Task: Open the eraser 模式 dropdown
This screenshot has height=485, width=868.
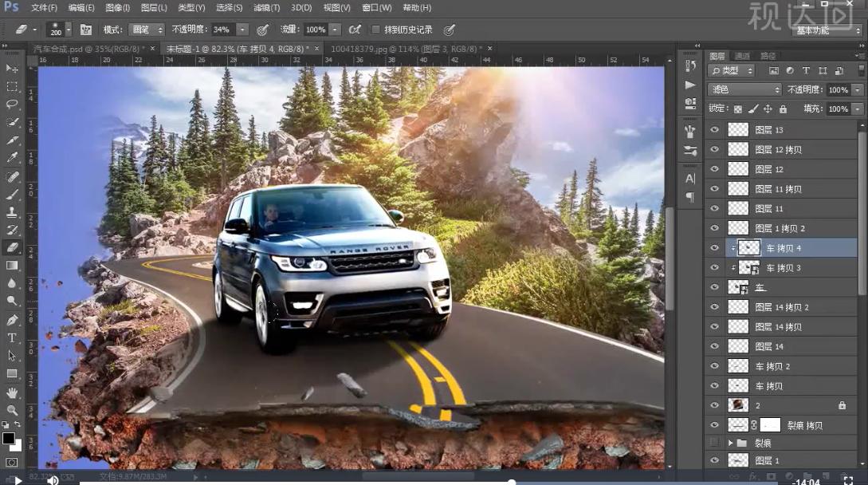Action: (x=147, y=30)
